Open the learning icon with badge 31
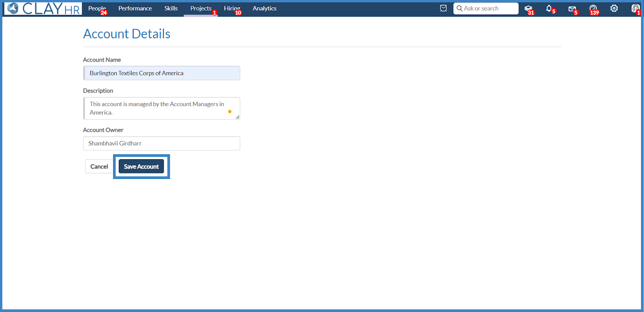The image size is (644, 312). (528, 8)
